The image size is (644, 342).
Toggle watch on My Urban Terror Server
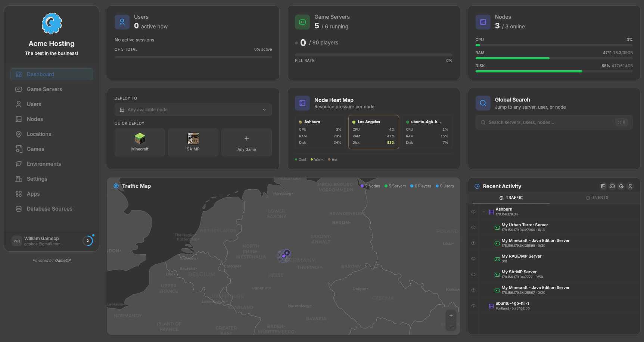[x=473, y=227]
